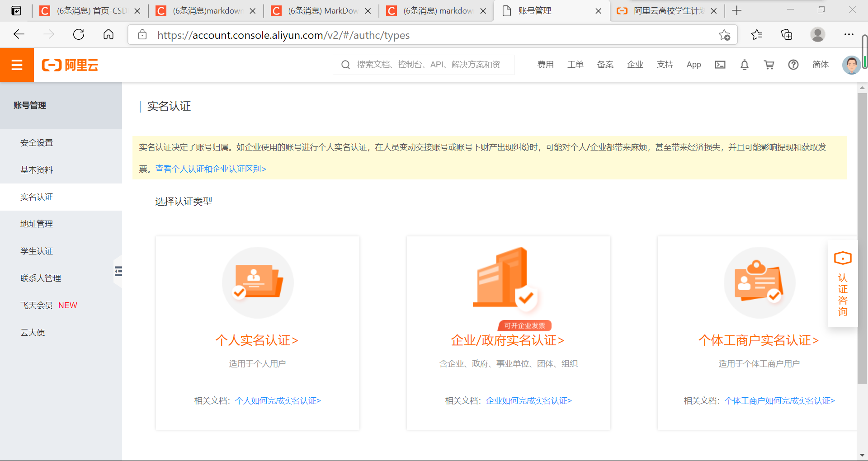The height and width of the screenshot is (461, 868).
Task: Open the 认证咨询 floating consult widget
Action: [843, 284]
